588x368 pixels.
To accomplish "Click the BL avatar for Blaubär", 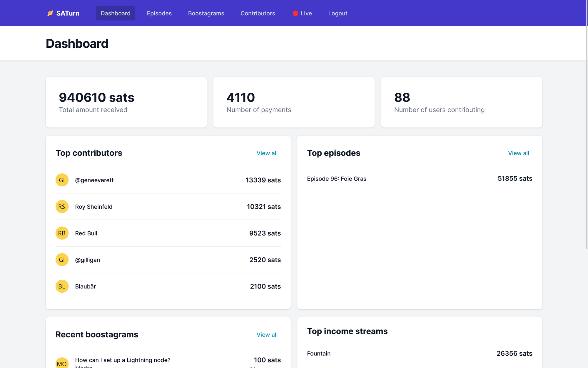I will (x=62, y=286).
